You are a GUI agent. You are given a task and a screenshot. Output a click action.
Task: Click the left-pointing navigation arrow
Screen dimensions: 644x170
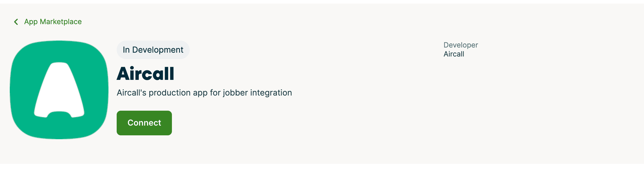(16, 22)
